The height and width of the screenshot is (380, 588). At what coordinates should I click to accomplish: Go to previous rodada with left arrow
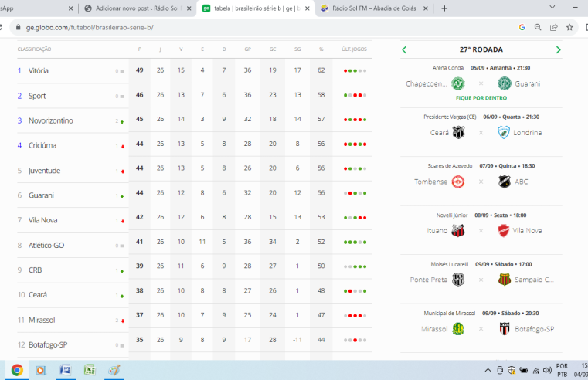[x=404, y=50]
